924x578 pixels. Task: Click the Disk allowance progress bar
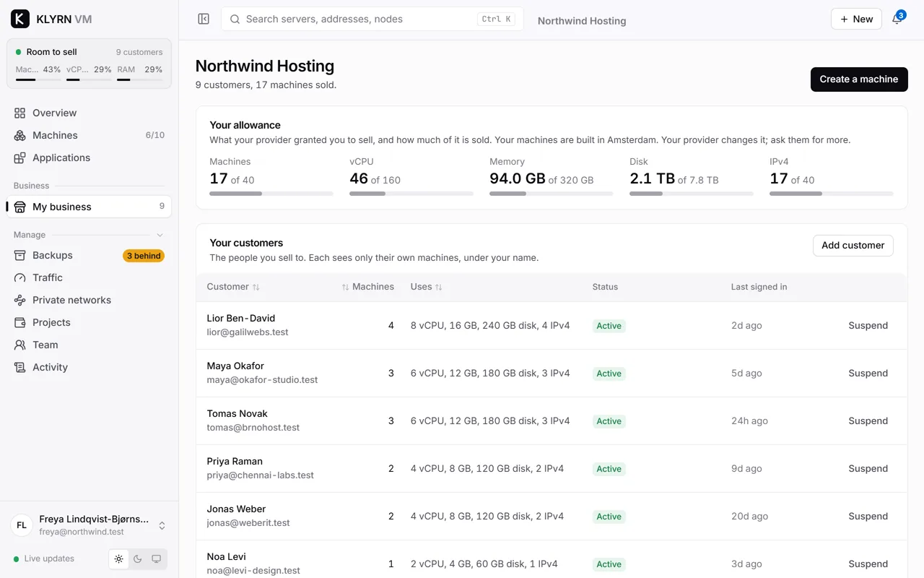coord(692,194)
